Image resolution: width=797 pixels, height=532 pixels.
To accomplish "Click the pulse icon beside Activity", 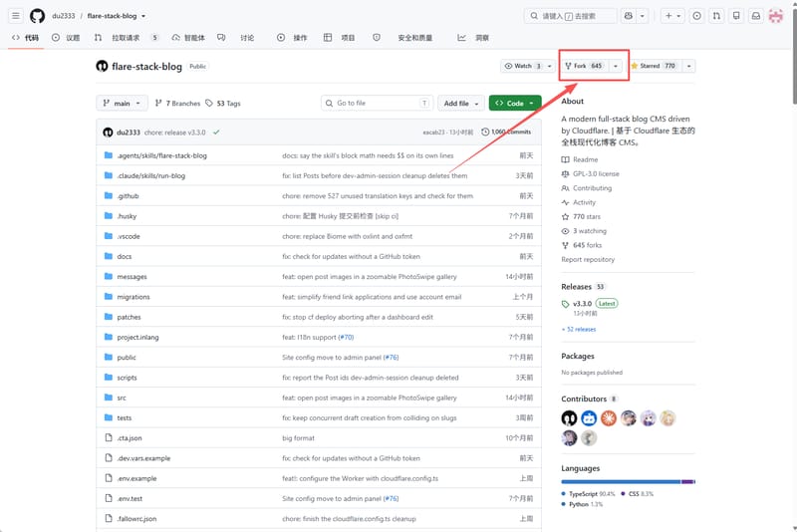I will point(565,202).
